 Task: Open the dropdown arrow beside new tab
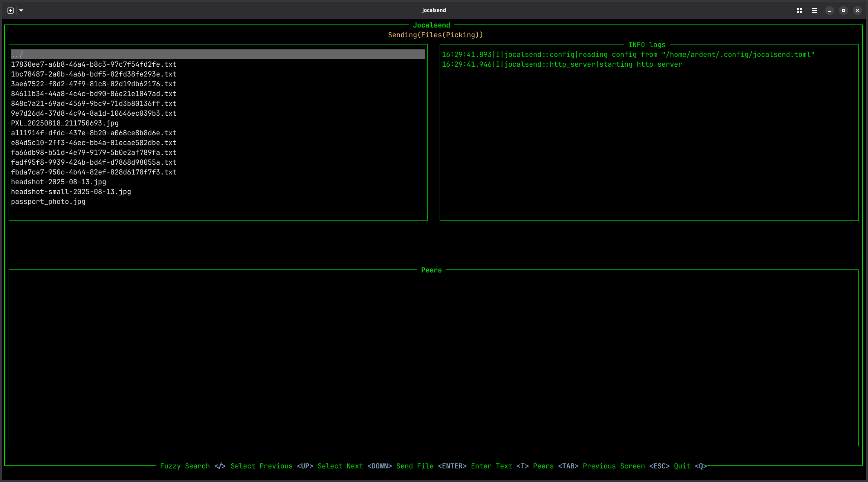pyautogui.click(x=21, y=11)
